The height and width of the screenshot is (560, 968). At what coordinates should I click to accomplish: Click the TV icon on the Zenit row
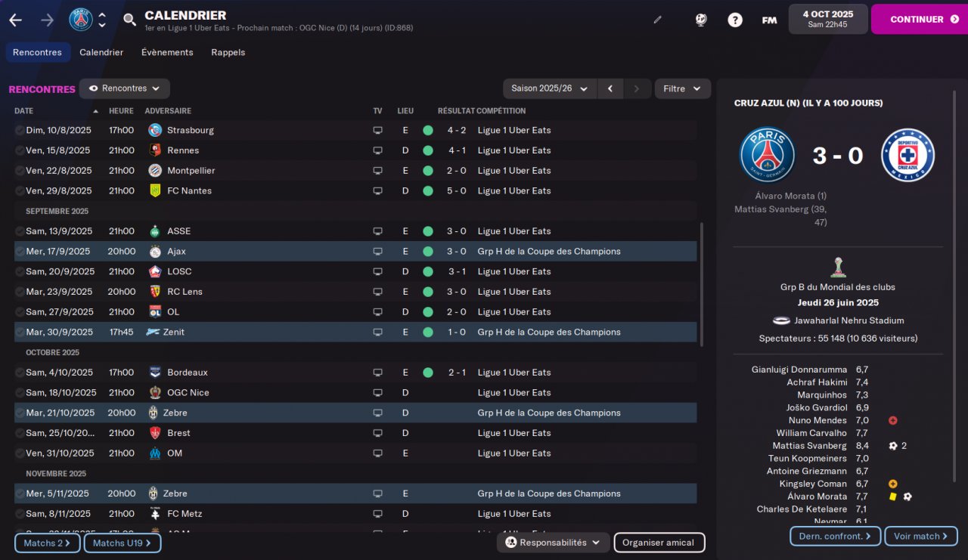[x=377, y=332]
